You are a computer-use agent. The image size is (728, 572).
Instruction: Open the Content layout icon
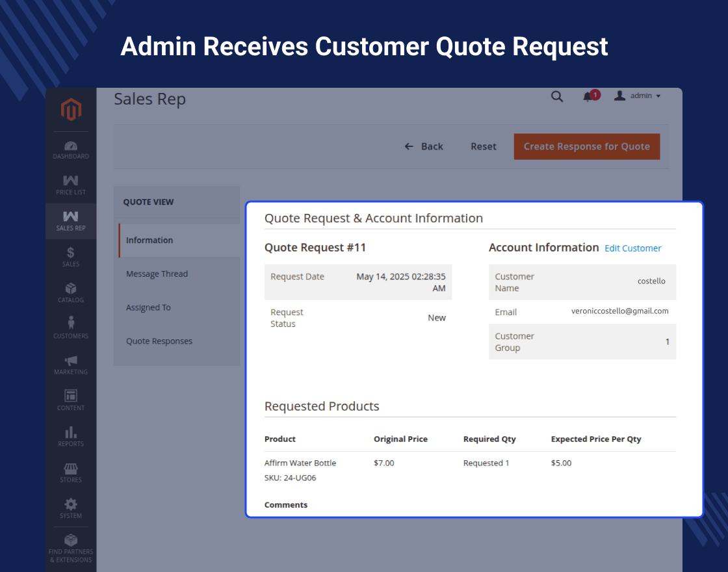point(71,396)
